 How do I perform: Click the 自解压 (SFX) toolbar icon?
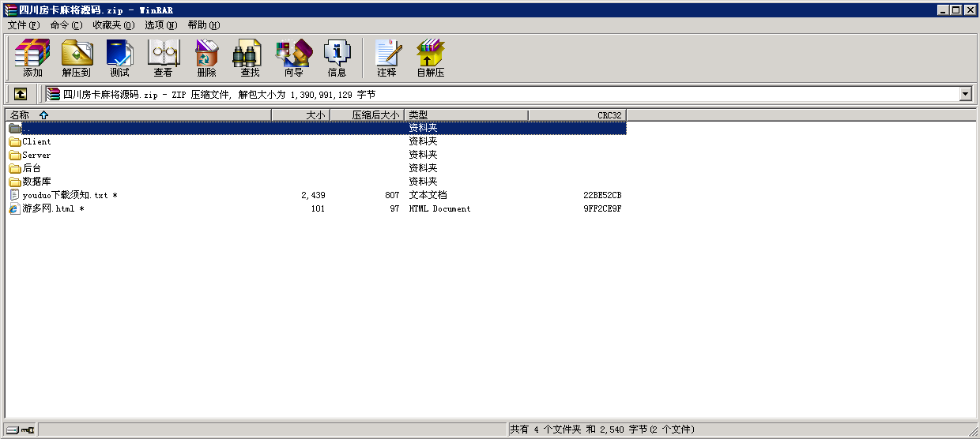(431, 58)
